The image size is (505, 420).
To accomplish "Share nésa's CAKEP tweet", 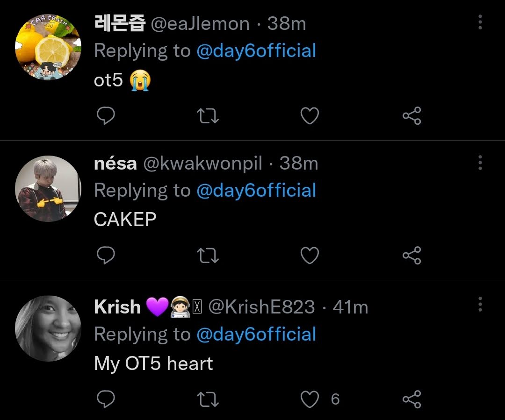I will [x=412, y=256].
